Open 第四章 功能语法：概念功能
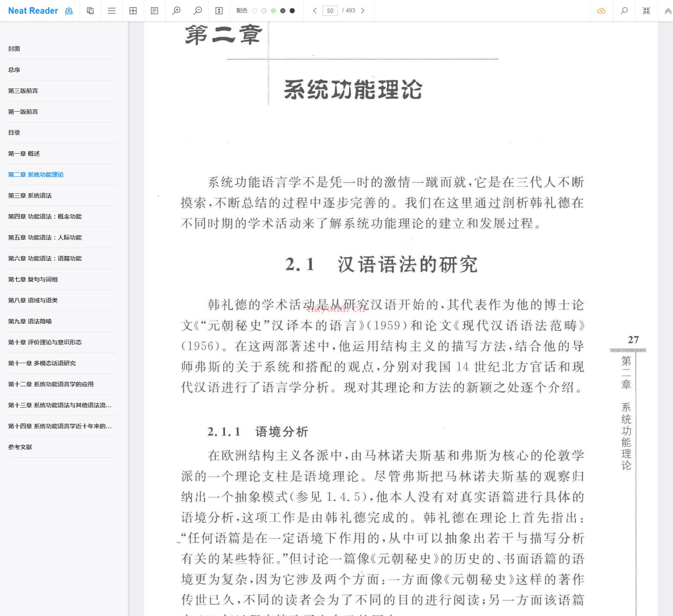Screen dimensions: 673x616 coord(62,216)
